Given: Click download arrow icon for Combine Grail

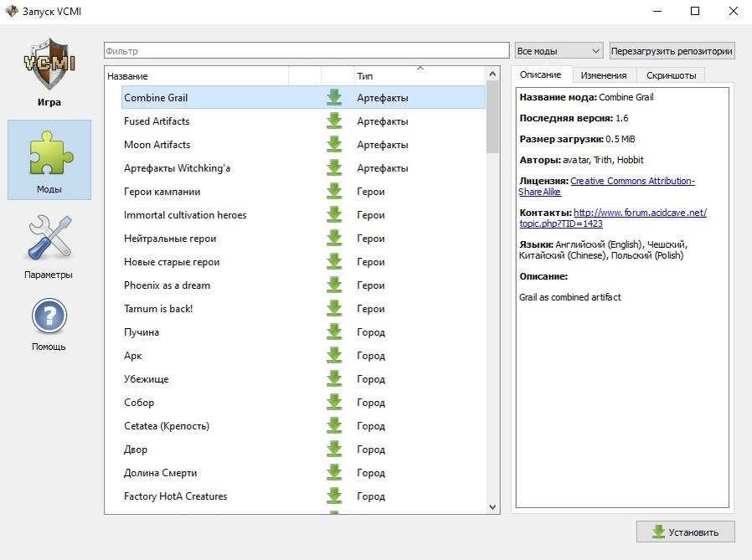Looking at the screenshot, I should click(334, 97).
